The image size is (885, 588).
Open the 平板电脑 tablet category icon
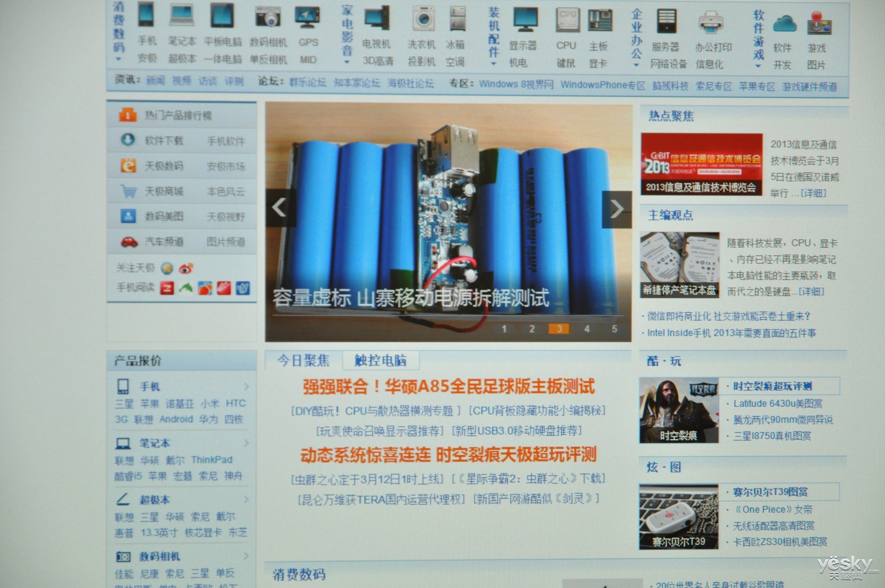click(x=222, y=15)
